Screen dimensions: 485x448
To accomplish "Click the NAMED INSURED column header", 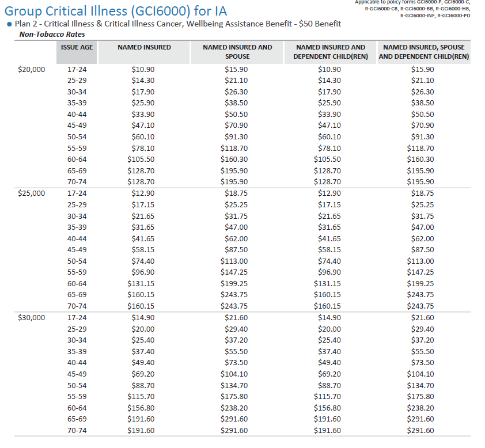I will click(x=144, y=47).
